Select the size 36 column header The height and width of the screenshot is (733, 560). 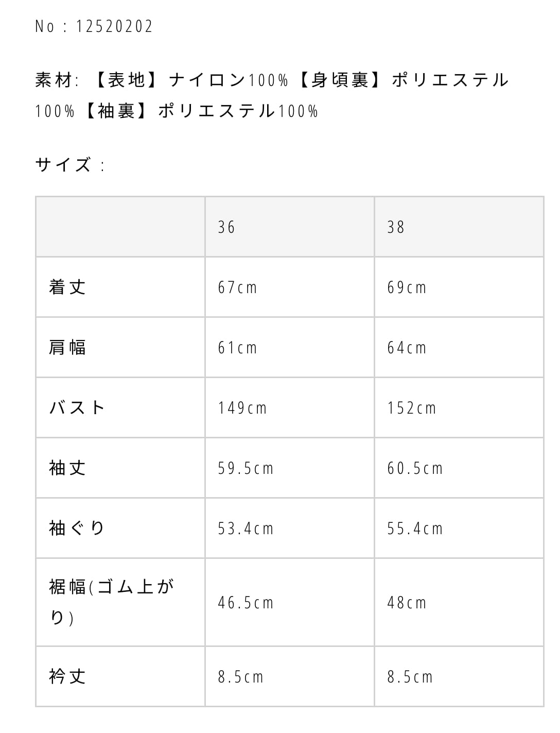(226, 227)
